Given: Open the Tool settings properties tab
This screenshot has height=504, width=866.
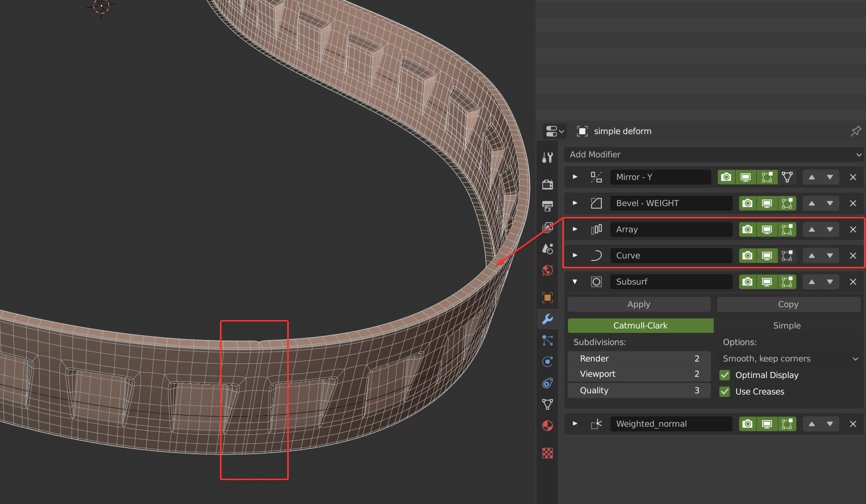Looking at the screenshot, I should pyautogui.click(x=547, y=157).
